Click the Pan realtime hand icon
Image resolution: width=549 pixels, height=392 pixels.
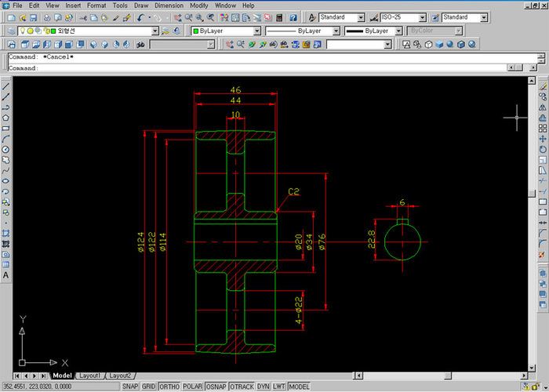(x=177, y=17)
